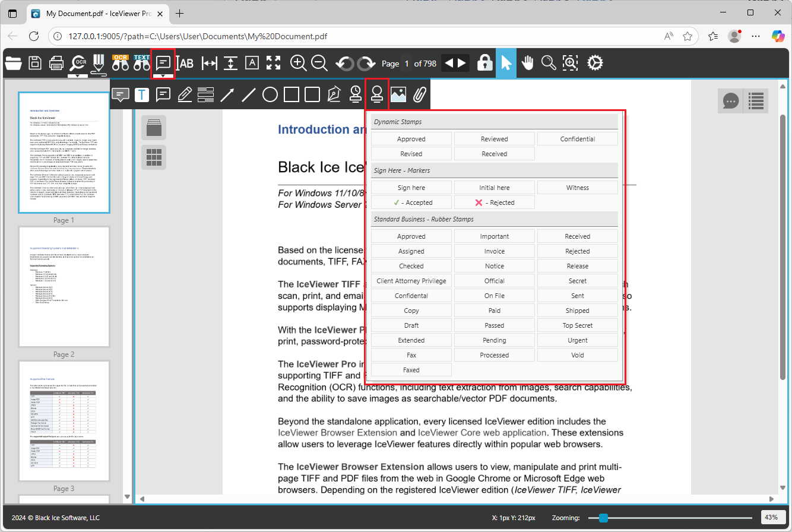This screenshot has height=532, width=792.
Task: Zoom in with the plus magnifier
Action: [x=298, y=63]
